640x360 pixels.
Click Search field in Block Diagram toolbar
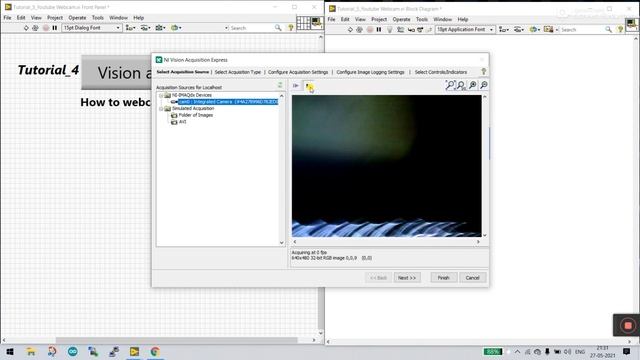coord(583,29)
